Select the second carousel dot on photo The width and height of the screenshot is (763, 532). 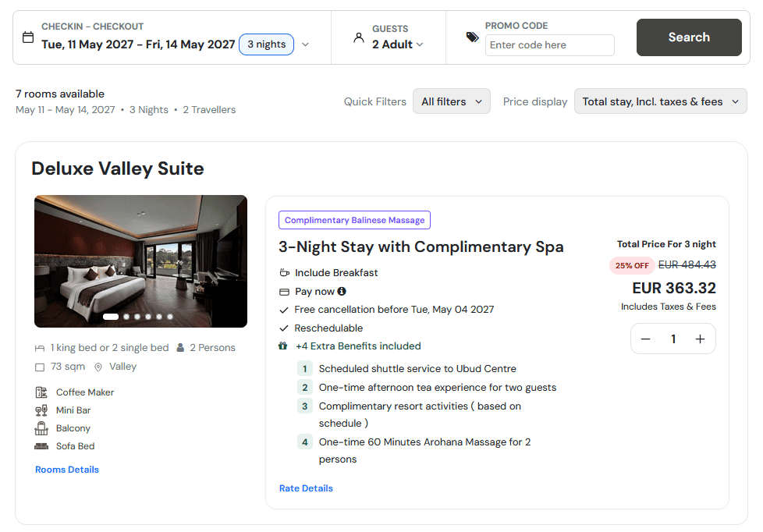pos(126,317)
